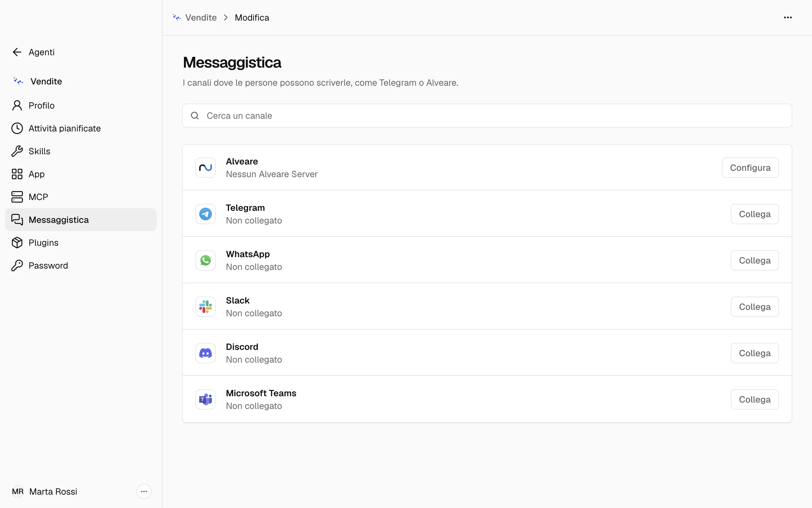Focus the Cerca un canale search field
Viewport: 812px width, 508px height.
tap(487, 116)
